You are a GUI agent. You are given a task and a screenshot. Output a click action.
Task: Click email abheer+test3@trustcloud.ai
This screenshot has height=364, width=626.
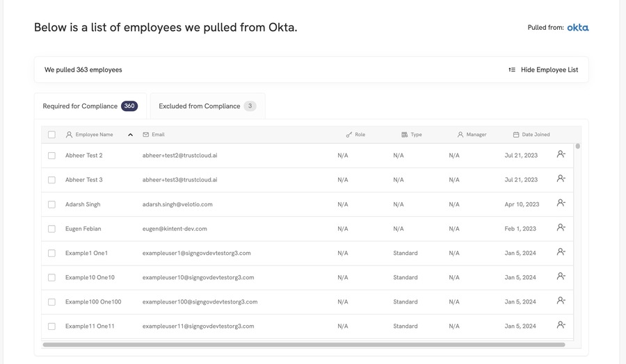[179, 180]
